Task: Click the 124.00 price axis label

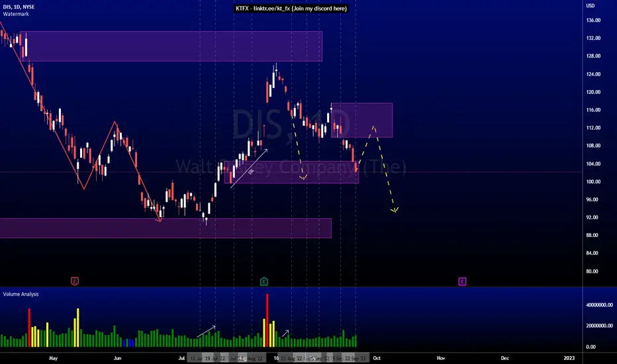Action: pos(593,74)
